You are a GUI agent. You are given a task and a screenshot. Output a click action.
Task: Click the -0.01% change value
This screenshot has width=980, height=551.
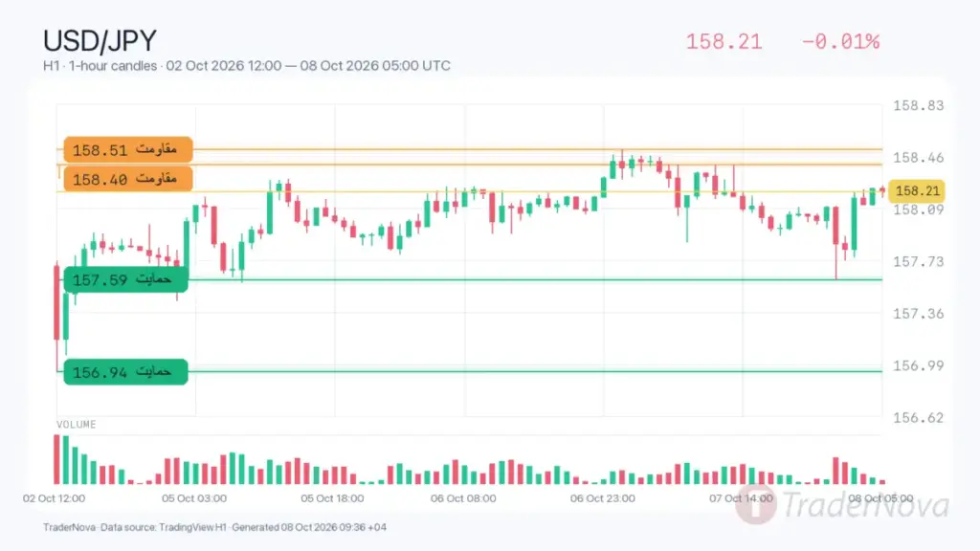tap(840, 42)
